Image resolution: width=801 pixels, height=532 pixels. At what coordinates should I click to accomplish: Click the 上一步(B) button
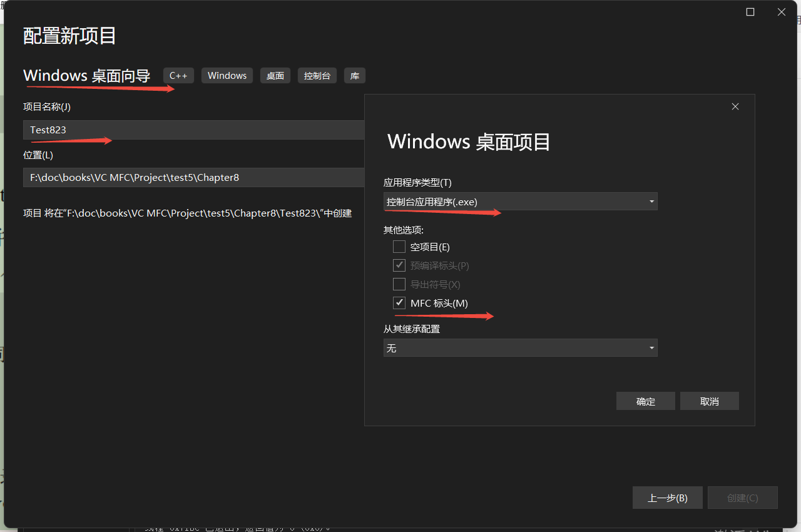667,498
